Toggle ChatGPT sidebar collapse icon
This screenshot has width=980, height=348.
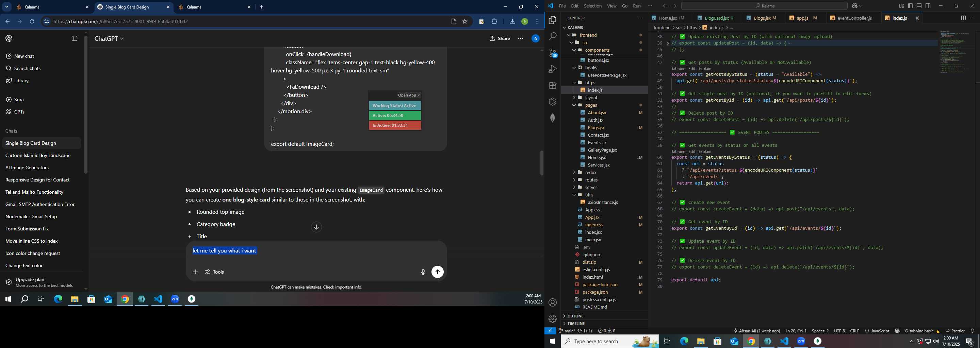coord(75,38)
